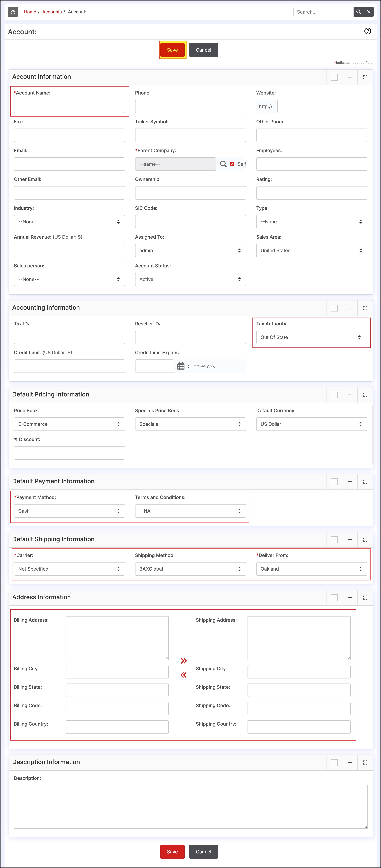
Task: Open the Sales Area dropdown
Action: click(x=312, y=251)
